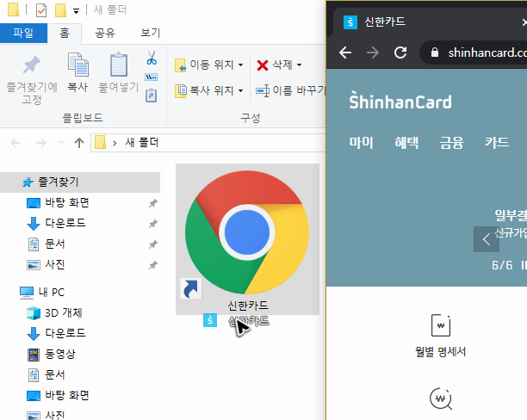Image resolution: width=527 pixels, height=420 pixels.
Task: Switch to the Home ribbon tab
Action: point(65,33)
